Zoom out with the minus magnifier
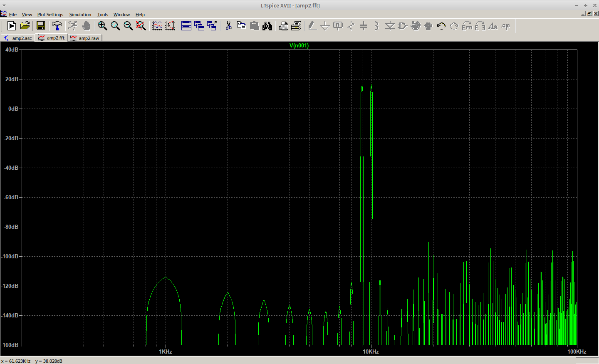Viewport: 599px width, 364px height. coord(128,26)
